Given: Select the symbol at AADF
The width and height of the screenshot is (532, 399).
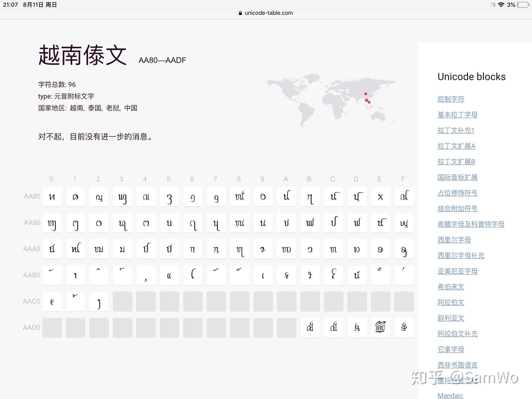Looking at the screenshot, I should click(404, 327).
